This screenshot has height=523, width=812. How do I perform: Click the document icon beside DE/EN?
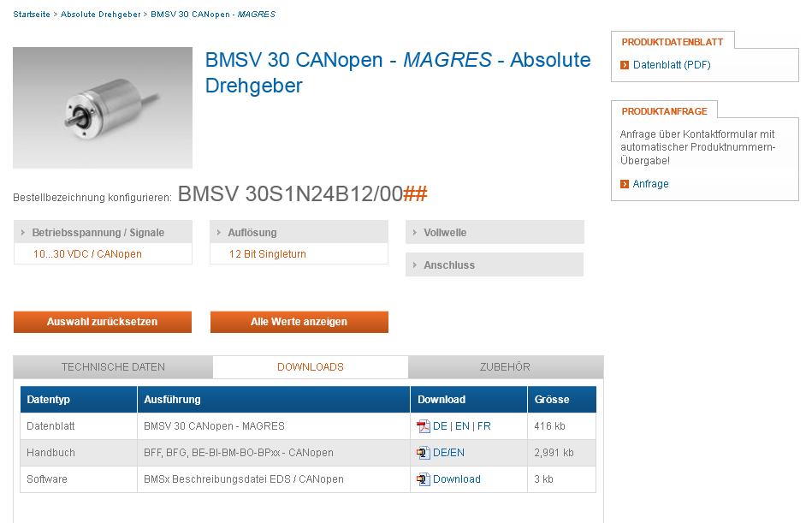[x=423, y=453]
